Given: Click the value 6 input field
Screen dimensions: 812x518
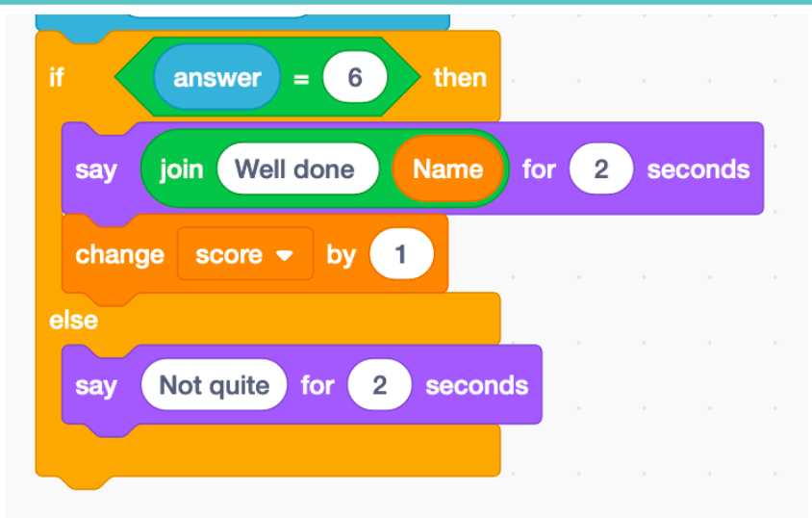Looking at the screenshot, I should pyautogui.click(x=354, y=78).
